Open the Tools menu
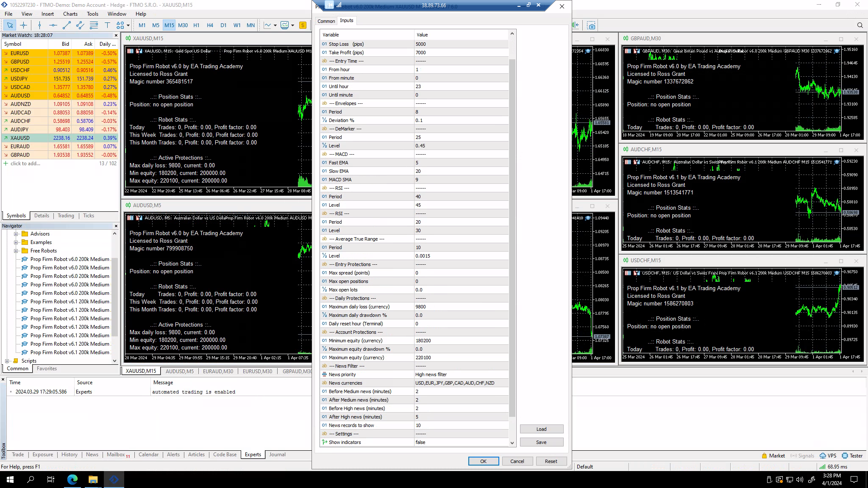The image size is (868, 488). coord(92,14)
